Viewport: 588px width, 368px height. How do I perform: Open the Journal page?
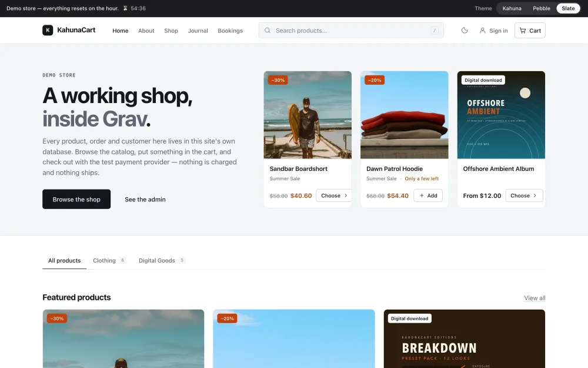198,31
